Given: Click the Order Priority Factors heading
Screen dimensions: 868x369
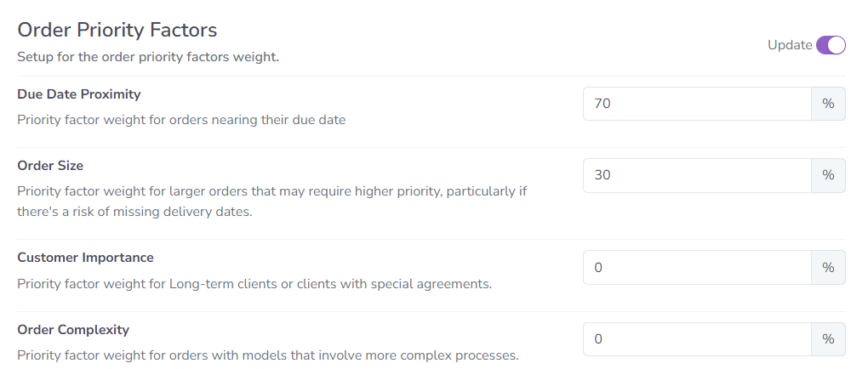Looking at the screenshot, I should click(117, 30).
